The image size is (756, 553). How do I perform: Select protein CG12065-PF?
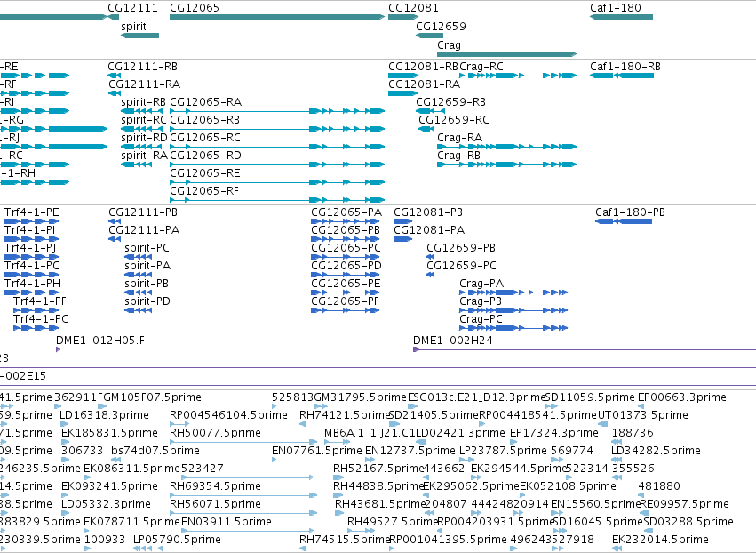click(346, 310)
